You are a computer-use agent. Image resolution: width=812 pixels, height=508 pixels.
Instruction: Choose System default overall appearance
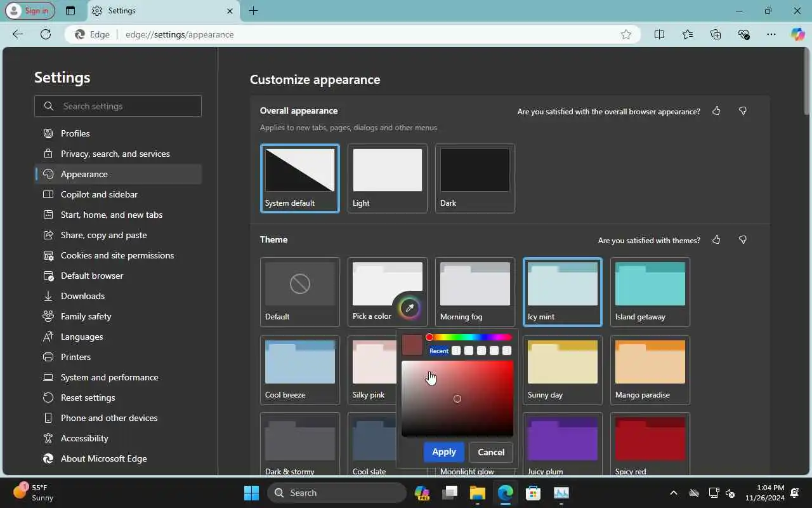click(x=300, y=178)
